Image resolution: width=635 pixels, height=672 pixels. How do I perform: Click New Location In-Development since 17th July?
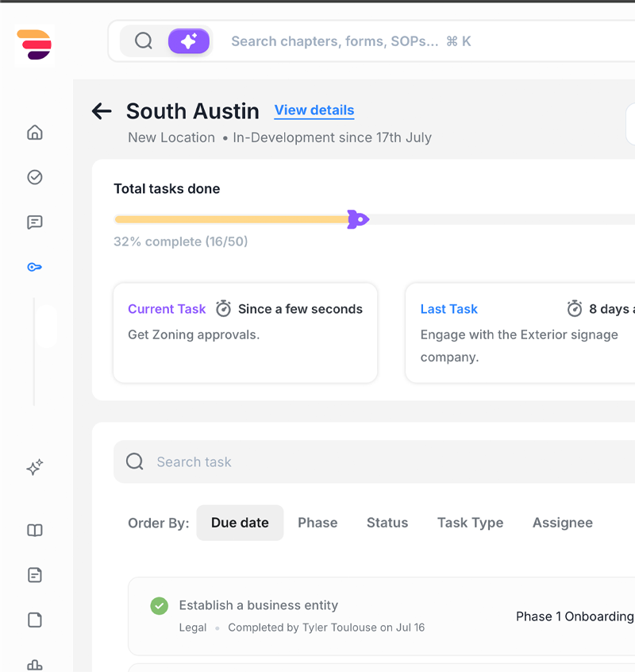point(279,137)
